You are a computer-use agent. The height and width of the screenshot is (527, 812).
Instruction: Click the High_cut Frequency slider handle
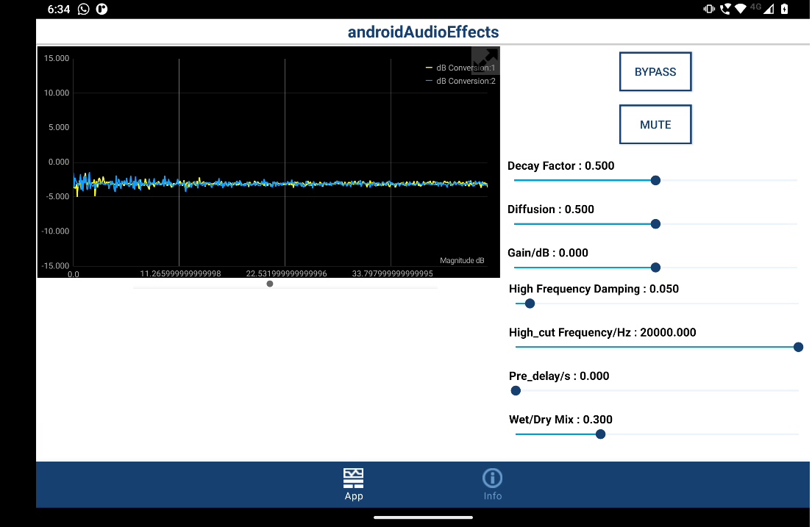click(x=798, y=347)
